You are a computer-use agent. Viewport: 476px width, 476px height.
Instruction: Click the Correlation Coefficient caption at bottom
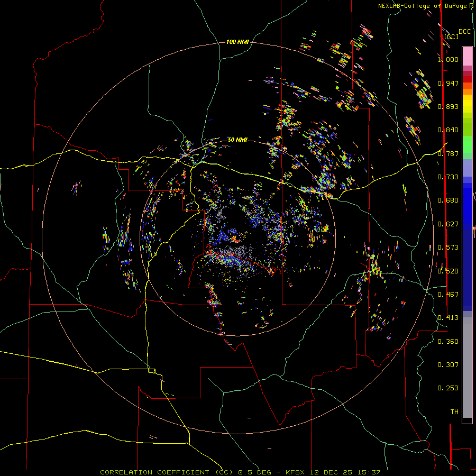240,472
